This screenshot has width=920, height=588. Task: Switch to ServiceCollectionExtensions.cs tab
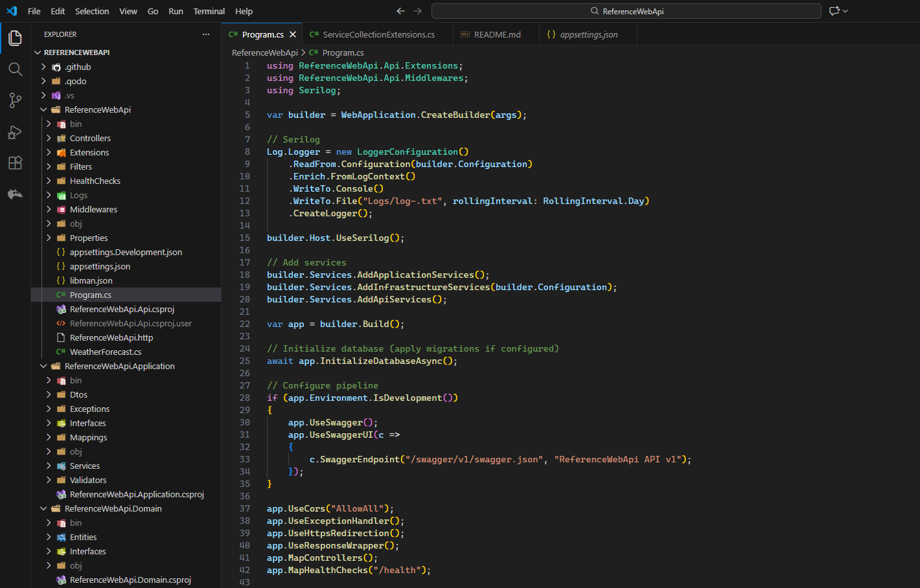378,34
